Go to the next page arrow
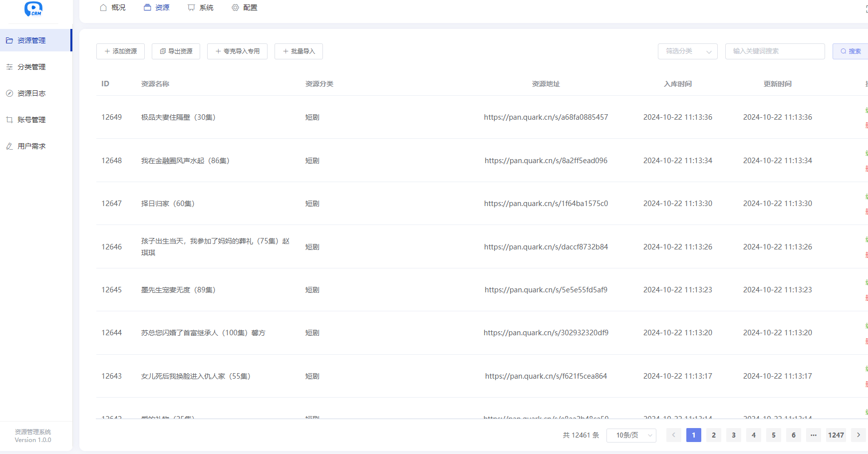 click(x=858, y=435)
